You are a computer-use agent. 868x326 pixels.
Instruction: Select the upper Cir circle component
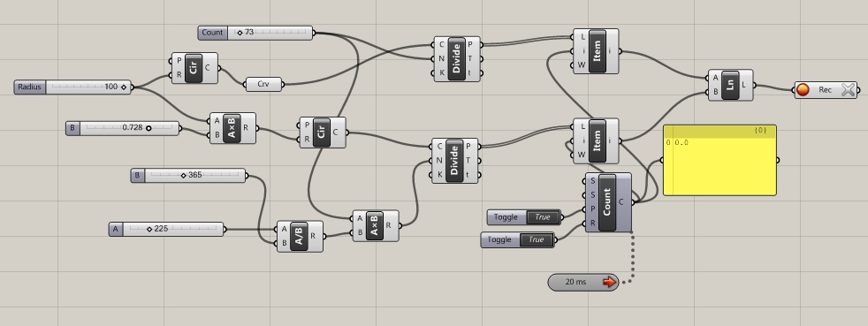pos(194,68)
